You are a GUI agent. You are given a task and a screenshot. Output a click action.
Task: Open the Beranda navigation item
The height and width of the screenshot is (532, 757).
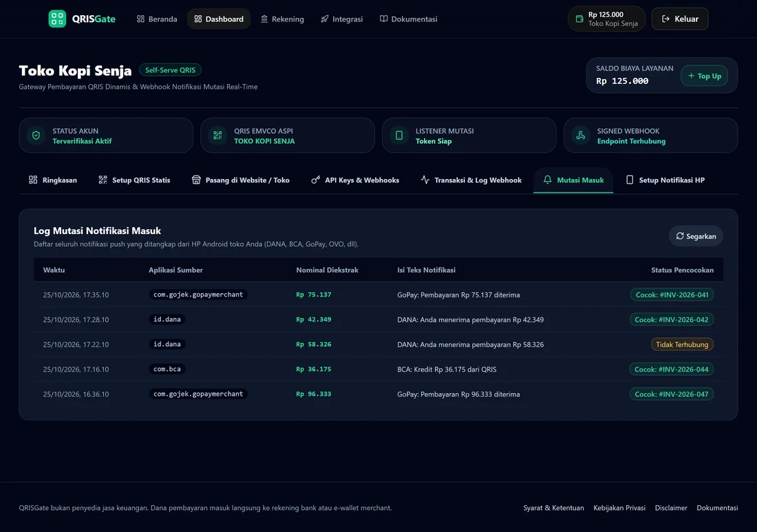[x=157, y=19]
